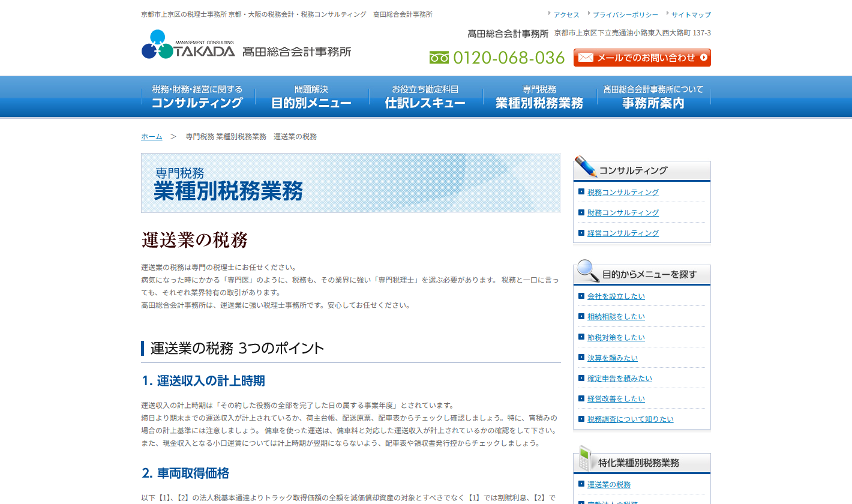Open メールでのお問い合わせ contact button
Screen dimensions: 852x504
pos(642,58)
